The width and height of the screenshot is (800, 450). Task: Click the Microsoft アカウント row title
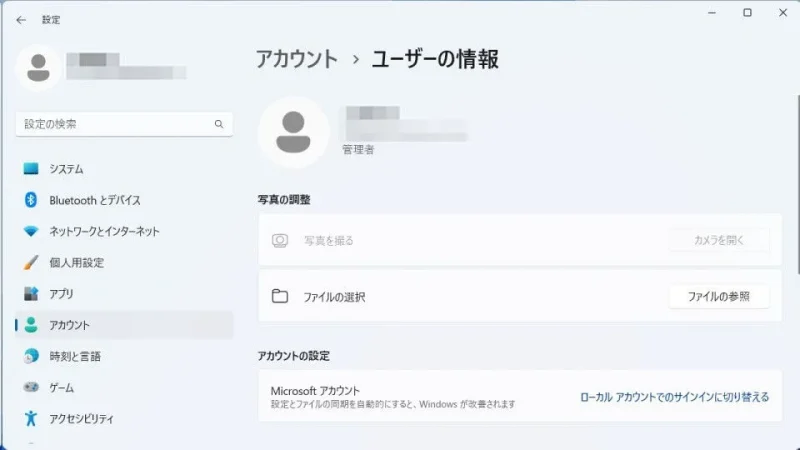pos(315,391)
